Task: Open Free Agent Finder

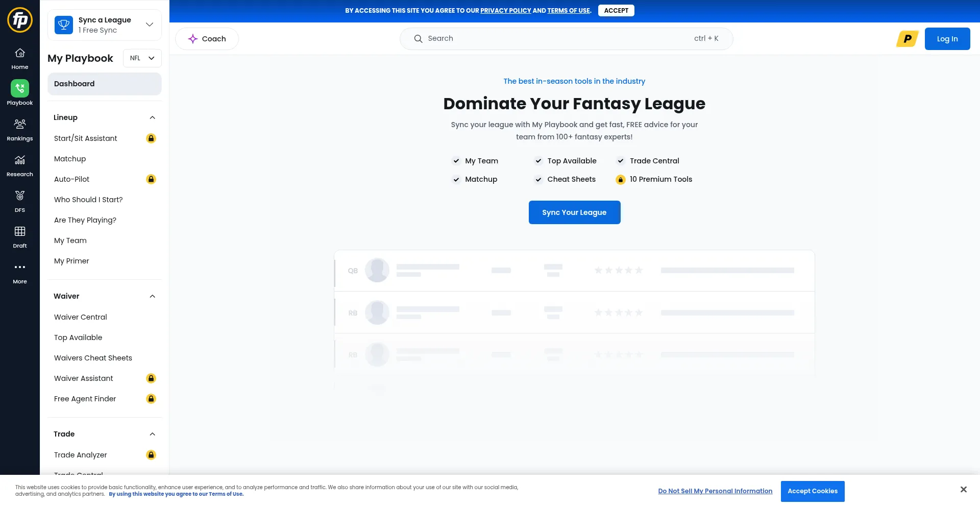Action: tap(85, 399)
